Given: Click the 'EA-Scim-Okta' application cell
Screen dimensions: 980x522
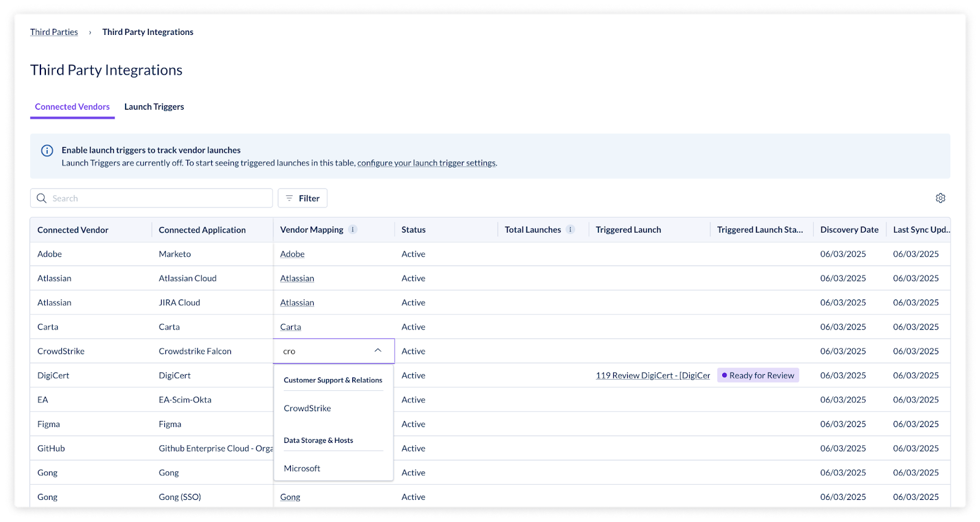Looking at the screenshot, I should coord(185,399).
